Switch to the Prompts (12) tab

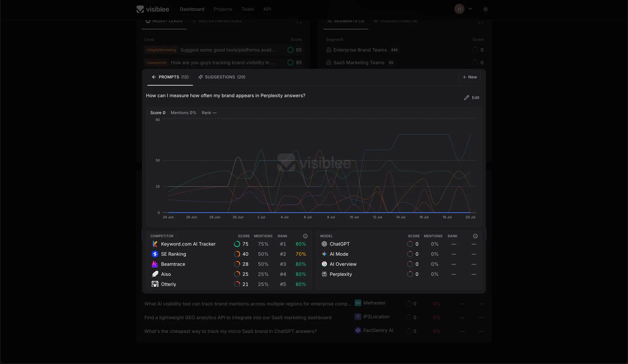(170, 77)
